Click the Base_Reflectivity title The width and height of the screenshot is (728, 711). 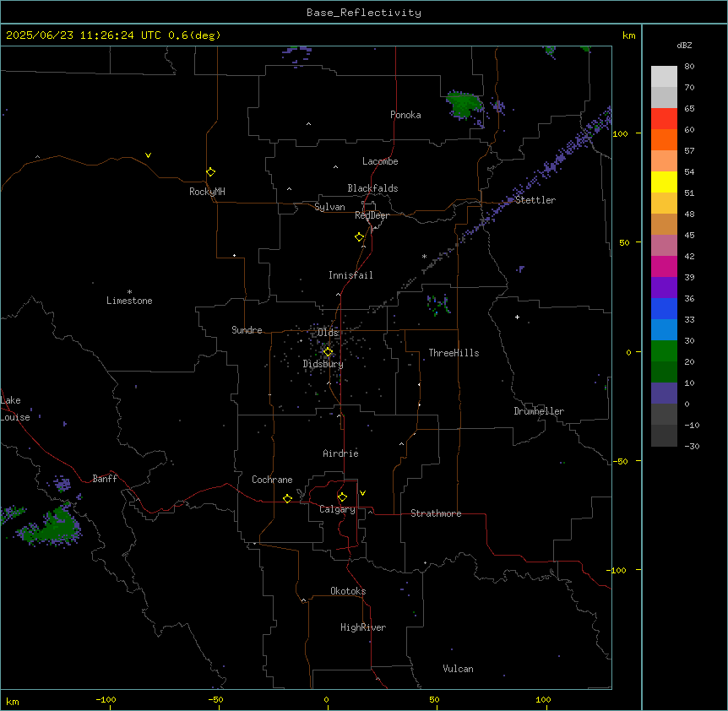[364, 13]
